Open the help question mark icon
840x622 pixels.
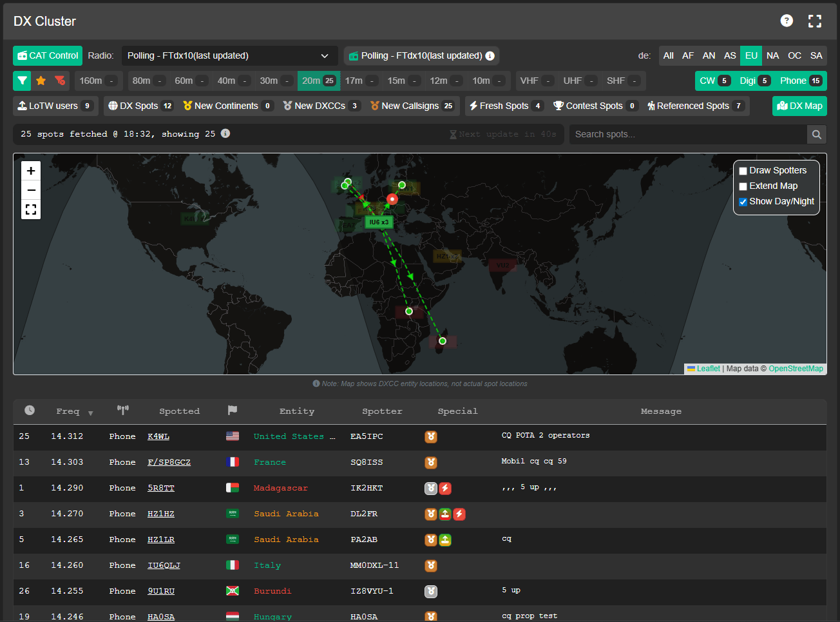(x=787, y=21)
